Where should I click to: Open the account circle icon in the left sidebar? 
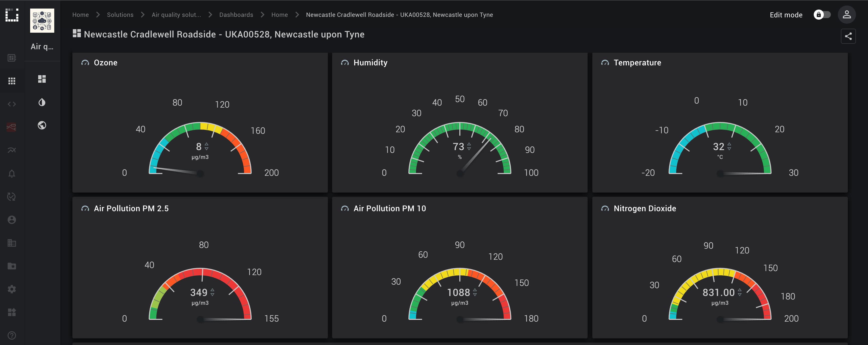tap(12, 220)
